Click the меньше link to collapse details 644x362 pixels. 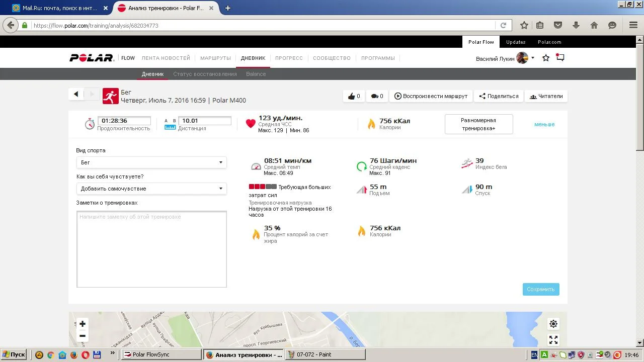[x=544, y=124]
